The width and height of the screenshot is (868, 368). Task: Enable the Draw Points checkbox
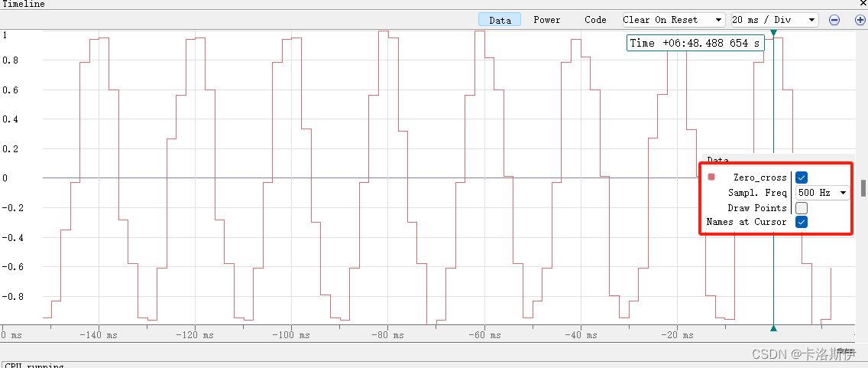801,208
